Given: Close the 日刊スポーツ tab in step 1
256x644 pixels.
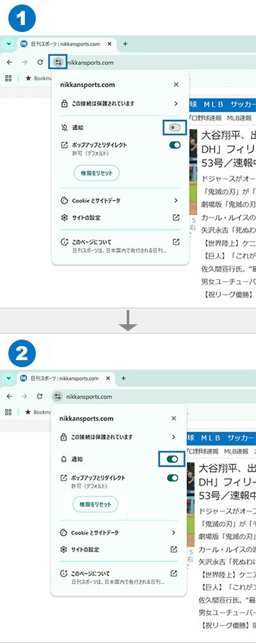Looking at the screenshot, I should (109, 44).
